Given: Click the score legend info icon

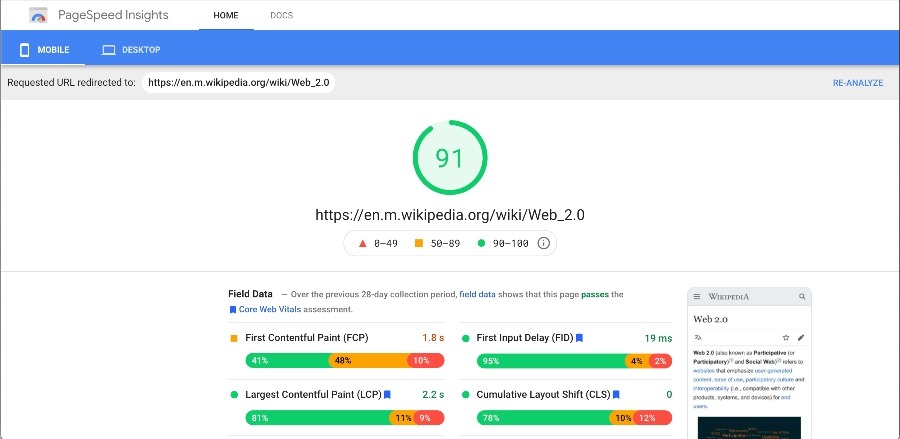Looking at the screenshot, I should tap(544, 243).
